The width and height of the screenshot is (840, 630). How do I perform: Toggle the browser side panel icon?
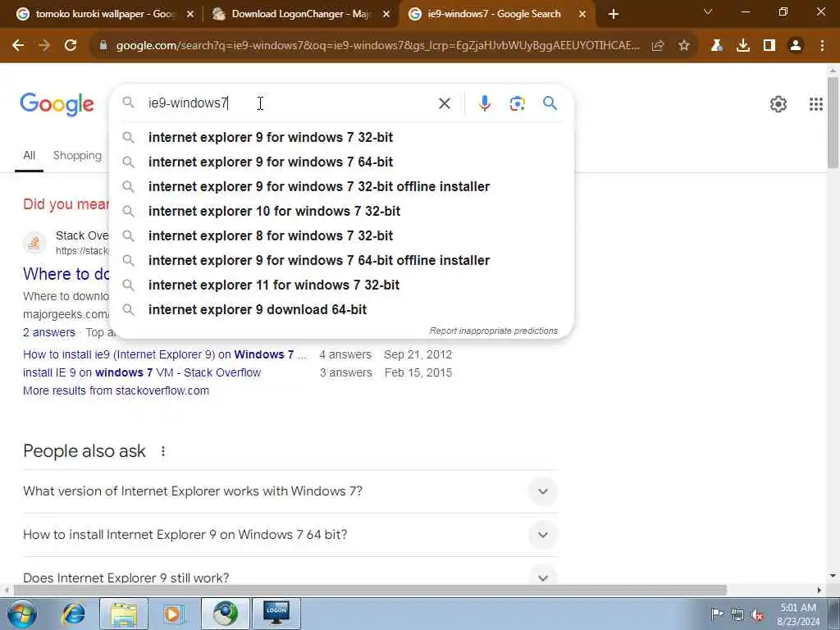769,46
